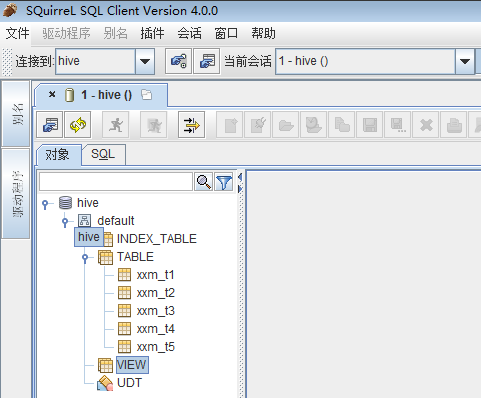Click the expand-right splitter arrow
This screenshot has width=481, height=398.
(240, 189)
